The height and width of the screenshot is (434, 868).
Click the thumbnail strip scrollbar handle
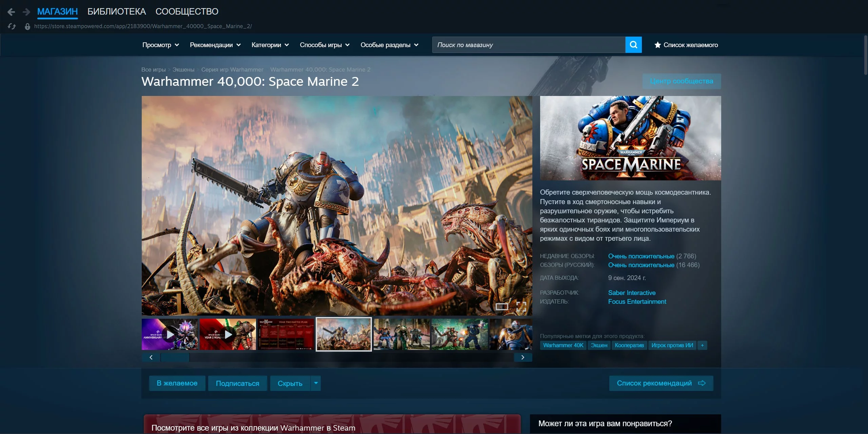tap(175, 357)
